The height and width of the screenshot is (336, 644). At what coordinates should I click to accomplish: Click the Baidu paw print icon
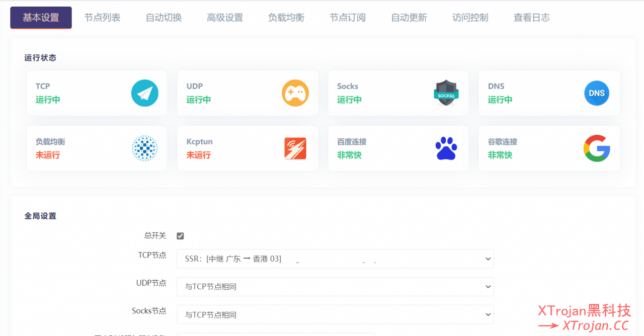pyautogui.click(x=446, y=148)
